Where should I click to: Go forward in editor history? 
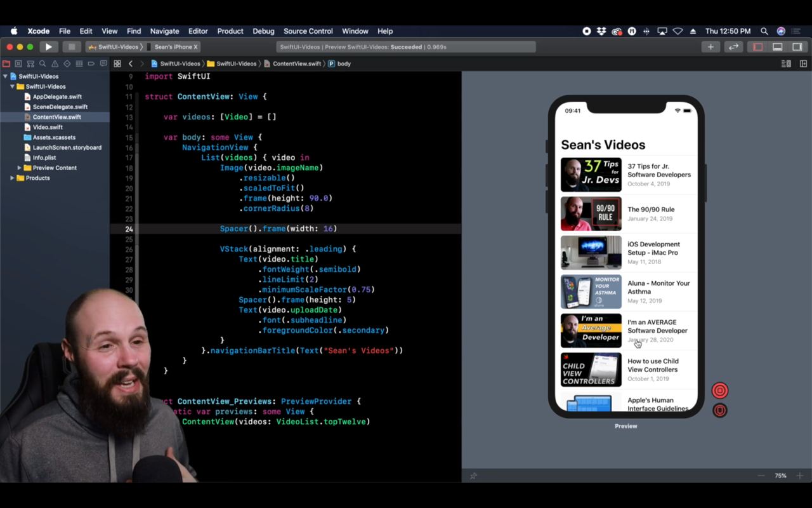coord(142,63)
